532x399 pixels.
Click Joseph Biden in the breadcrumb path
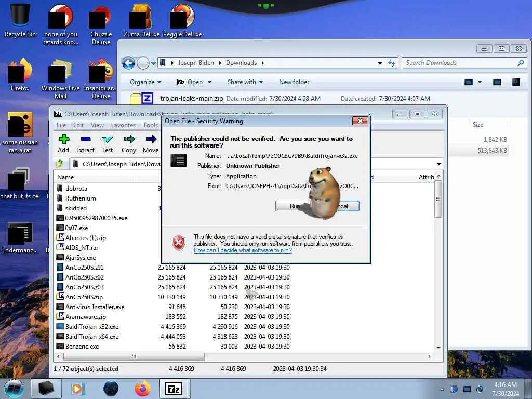(196, 63)
